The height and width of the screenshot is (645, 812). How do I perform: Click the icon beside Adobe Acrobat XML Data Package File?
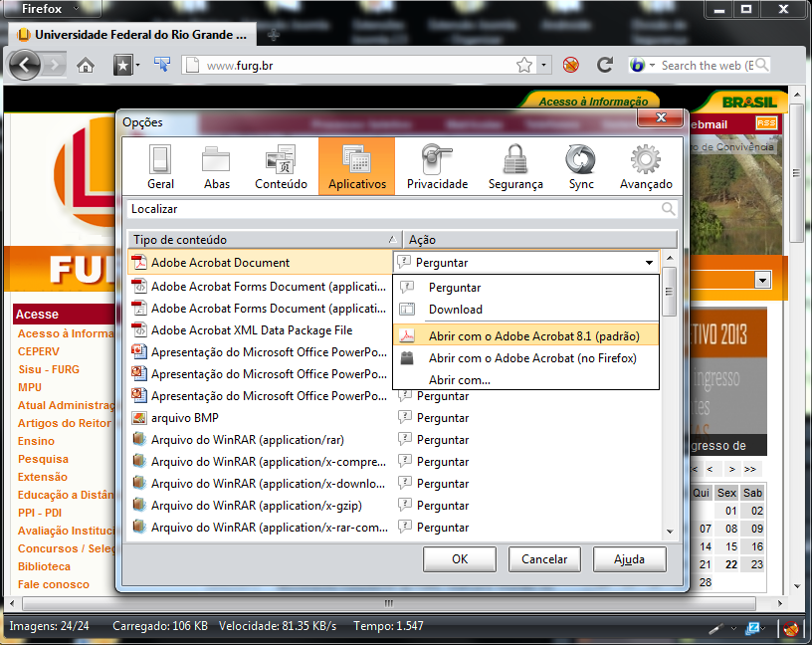138,330
